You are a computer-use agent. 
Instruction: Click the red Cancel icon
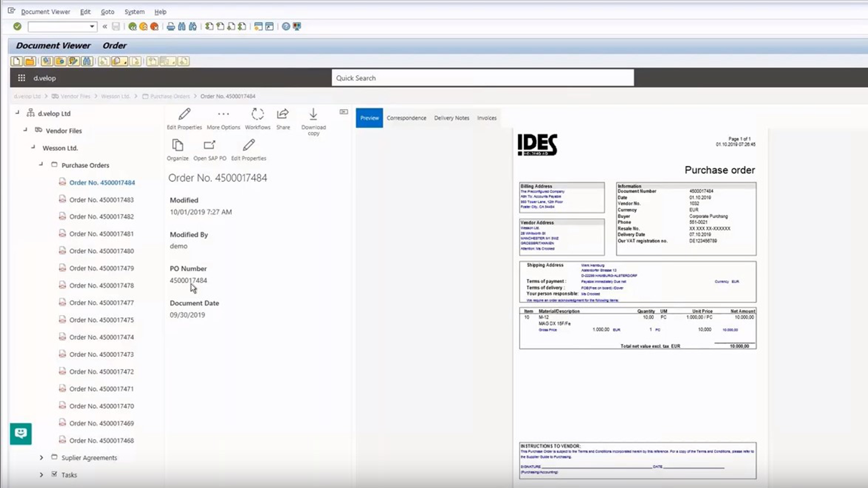click(x=154, y=27)
